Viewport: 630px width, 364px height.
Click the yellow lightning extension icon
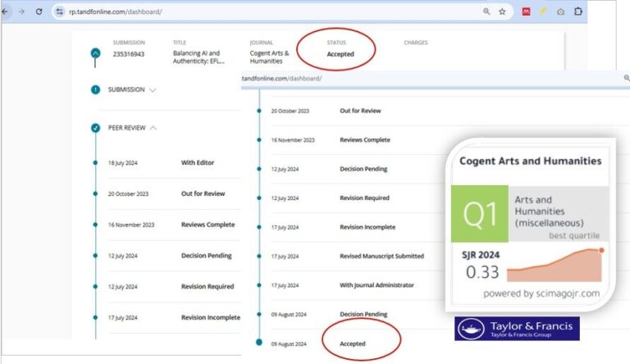[543, 11]
